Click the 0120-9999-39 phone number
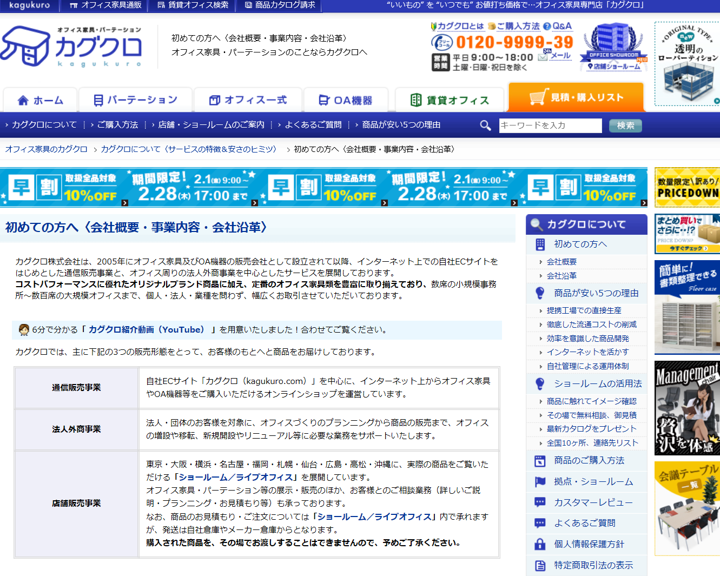This screenshot has width=720, height=576. (514, 42)
